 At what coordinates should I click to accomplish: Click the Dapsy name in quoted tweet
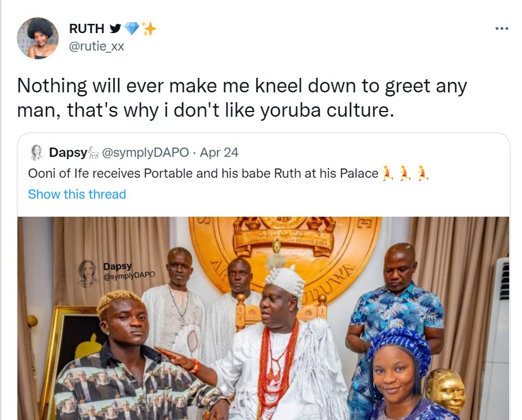click(67, 153)
